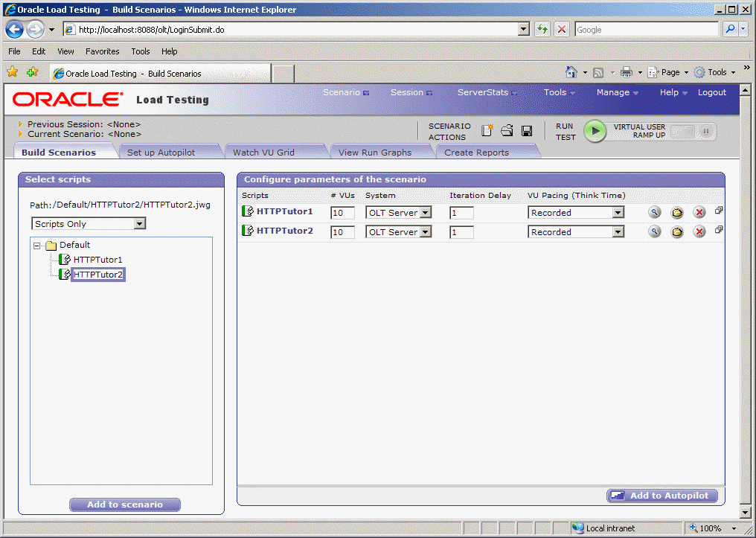The image size is (756, 538).
Task: Select the HTTPTutor1 script in the tree
Action: point(97,260)
